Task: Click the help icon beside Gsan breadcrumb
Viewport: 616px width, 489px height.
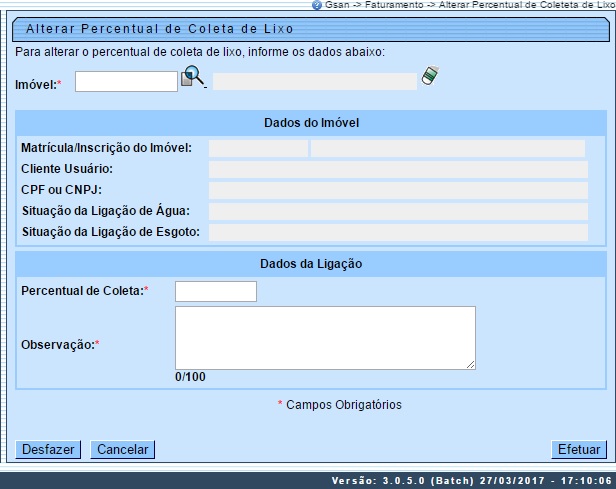Action: coord(317,5)
